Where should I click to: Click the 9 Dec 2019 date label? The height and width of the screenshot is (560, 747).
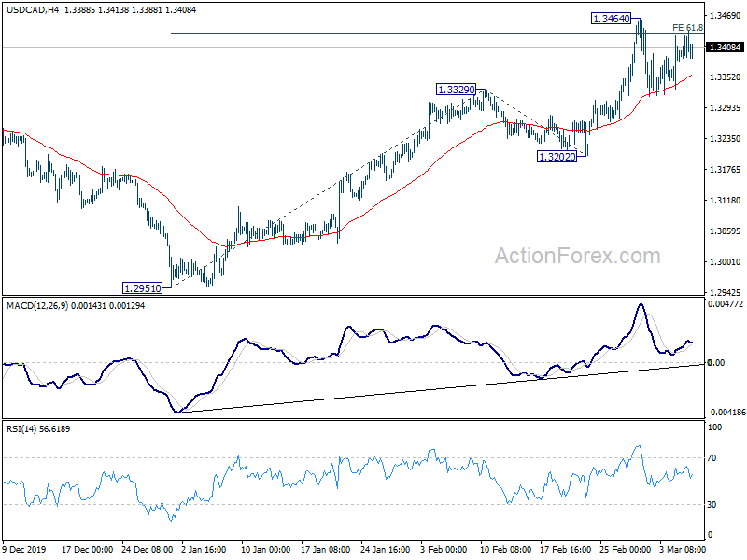point(25,549)
